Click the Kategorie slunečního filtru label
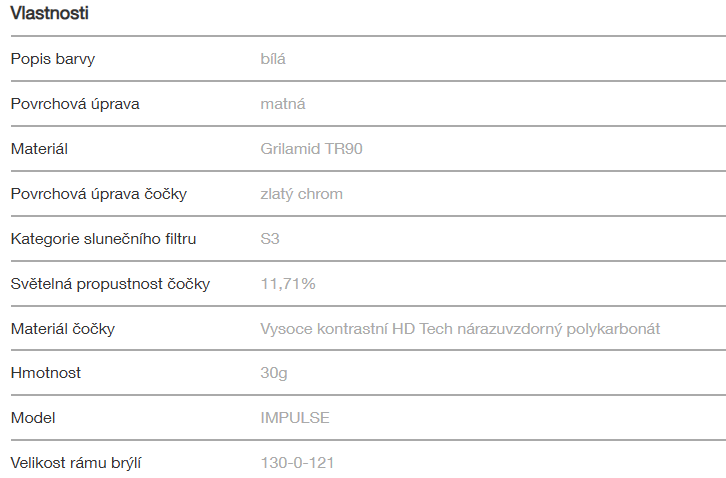This screenshot has height=478, width=726. (x=104, y=239)
